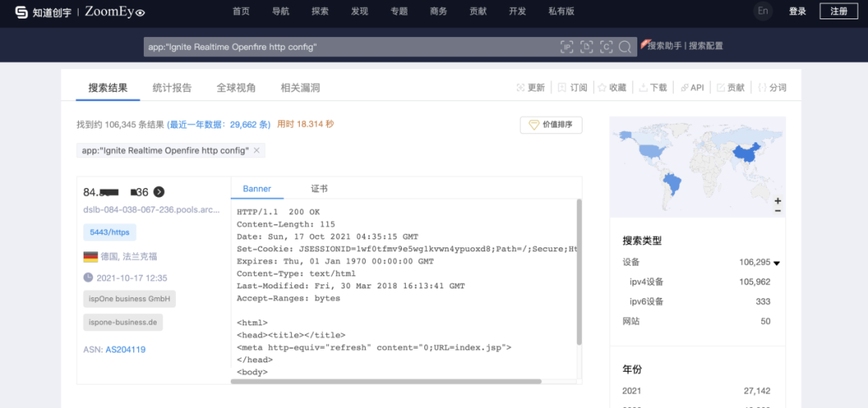Click the 登录 login link
The width and height of the screenshot is (868, 408).
click(797, 11)
